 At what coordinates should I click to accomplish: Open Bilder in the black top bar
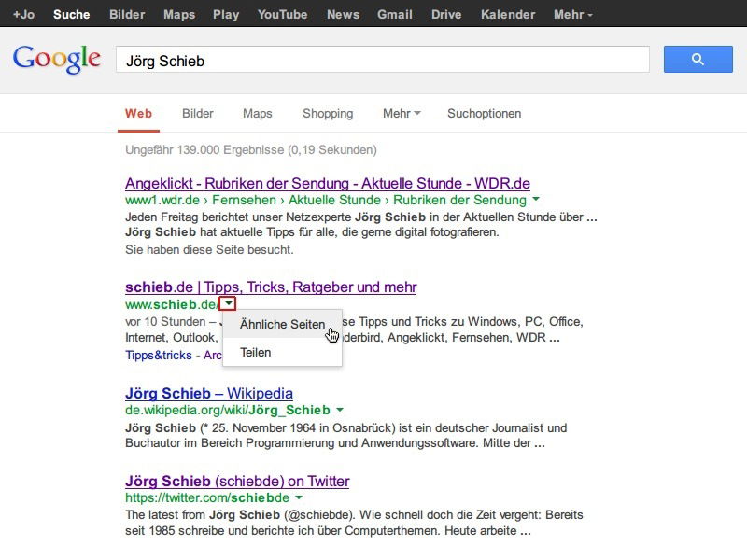point(127,14)
